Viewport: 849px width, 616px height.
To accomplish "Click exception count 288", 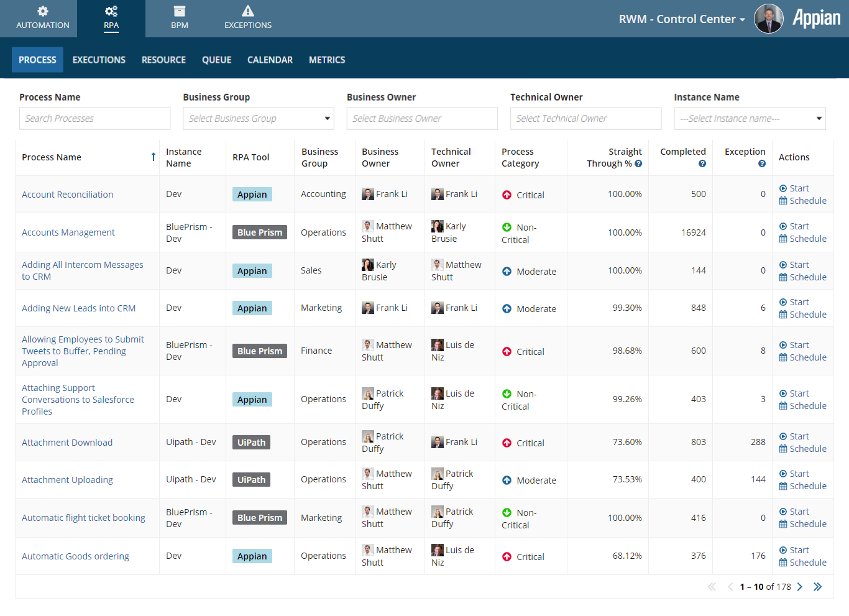I will tap(758, 442).
